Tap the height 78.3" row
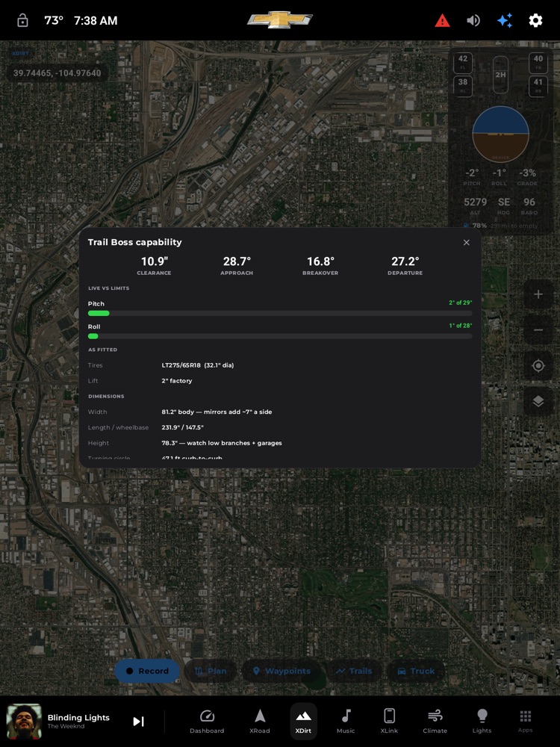The height and width of the screenshot is (747, 560). coord(280,443)
